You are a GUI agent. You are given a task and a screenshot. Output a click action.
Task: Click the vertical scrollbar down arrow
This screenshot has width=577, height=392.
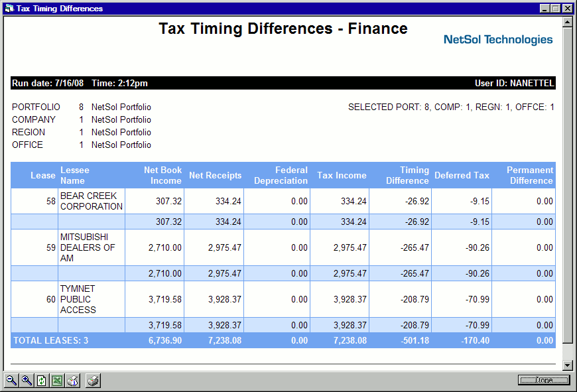click(x=568, y=365)
